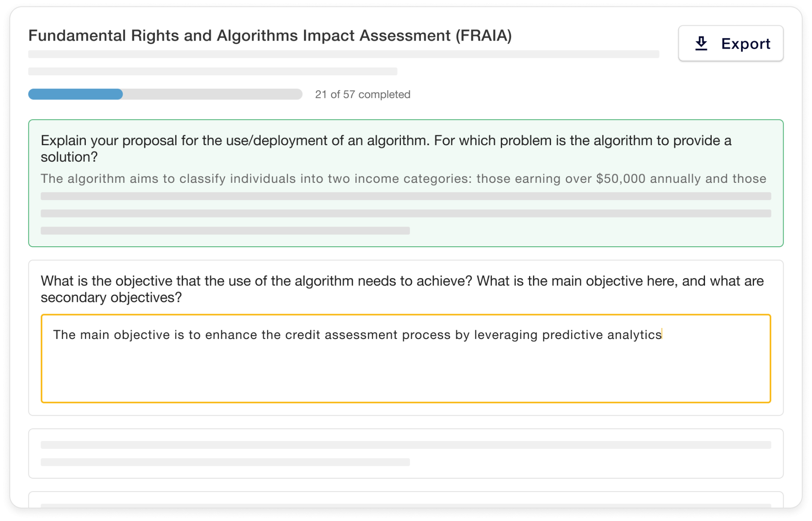Click short last placeholder line in green card
This screenshot has height=521, width=812.
[225, 231]
